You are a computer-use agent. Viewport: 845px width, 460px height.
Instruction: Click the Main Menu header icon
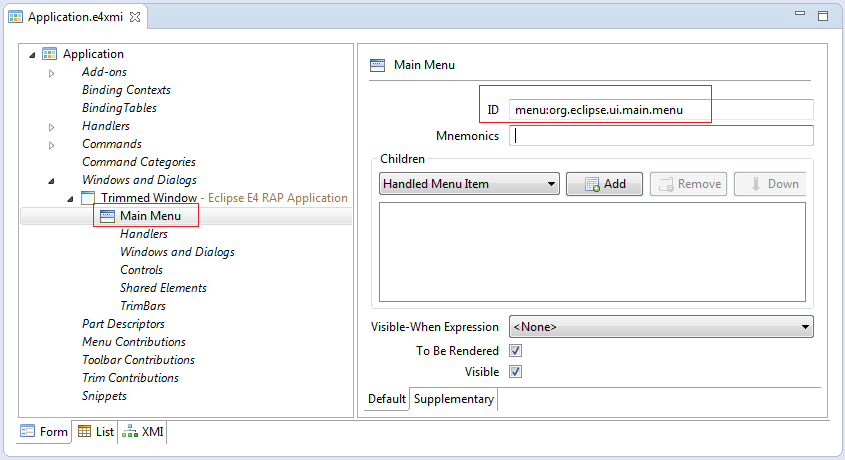click(x=377, y=65)
